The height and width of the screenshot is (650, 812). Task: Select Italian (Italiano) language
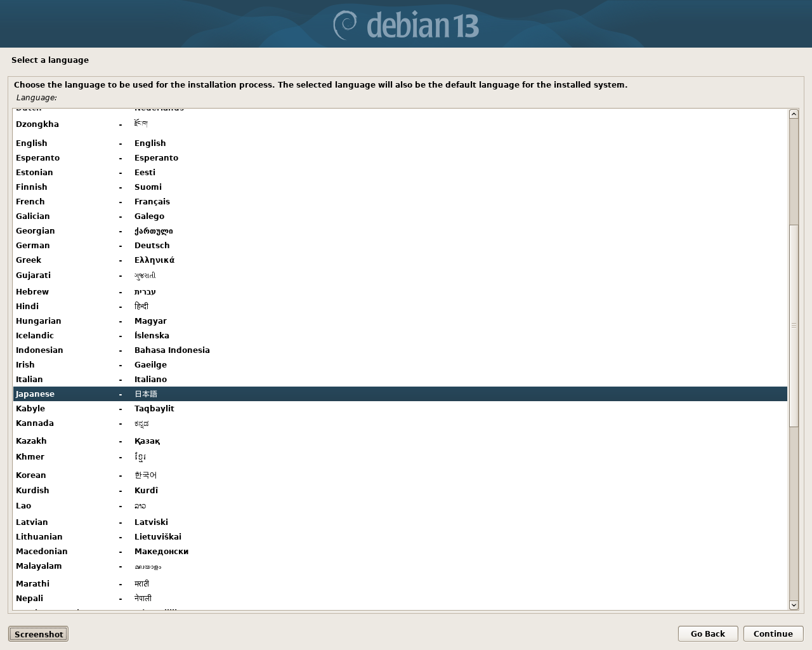point(400,380)
